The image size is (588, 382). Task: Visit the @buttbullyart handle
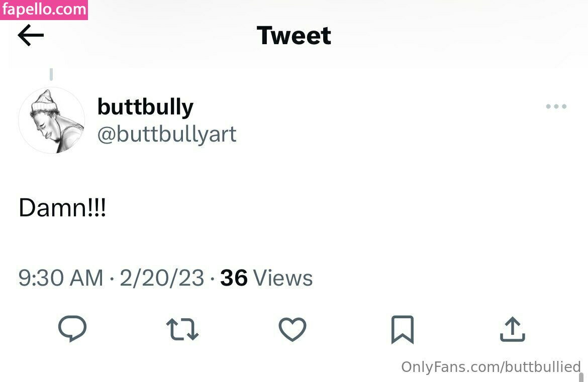pyautogui.click(x=167, y=134)
